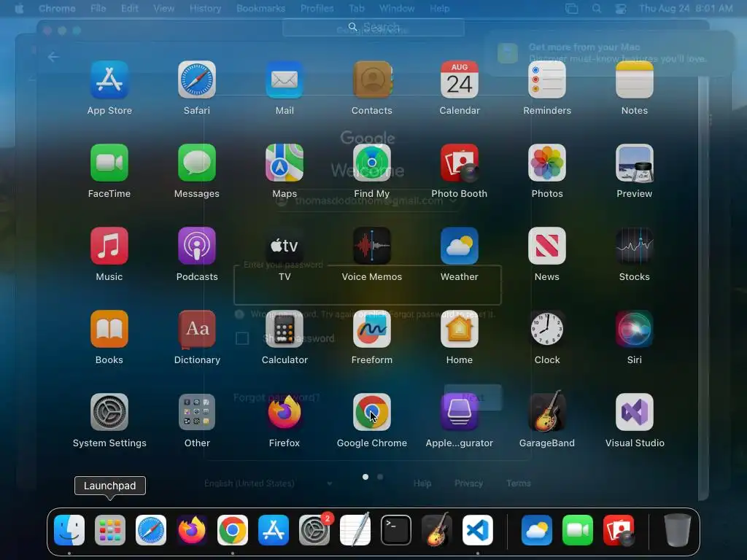Open Visual Studio from Launchpad
This screenshot has height=560, width=747.
(x=635, y=412)
